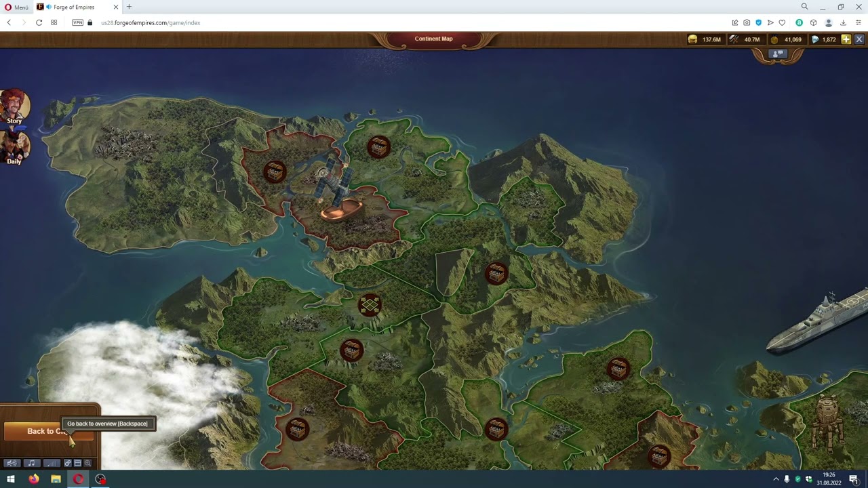Expand the system tray hidden icons arrow
Screen dimensions: 868x488
pos(776,479)
